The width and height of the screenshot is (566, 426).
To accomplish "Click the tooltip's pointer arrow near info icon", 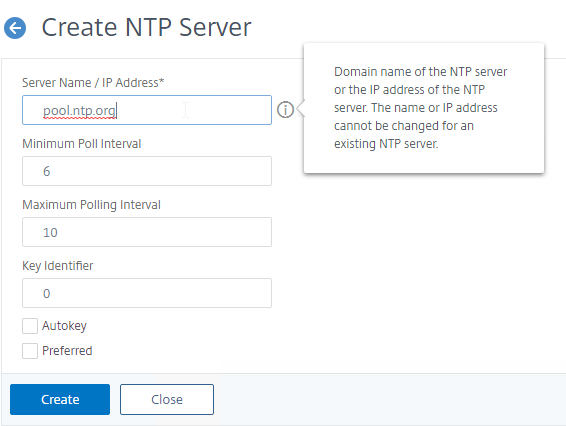I will (x=301, y=109).
